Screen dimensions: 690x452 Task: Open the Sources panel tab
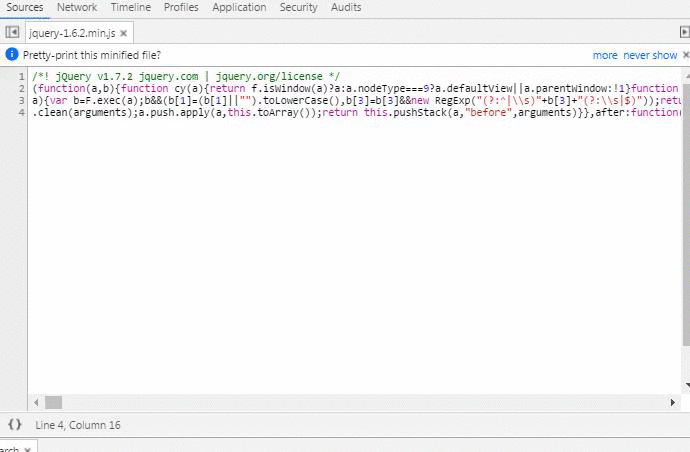tap(25, 7)
